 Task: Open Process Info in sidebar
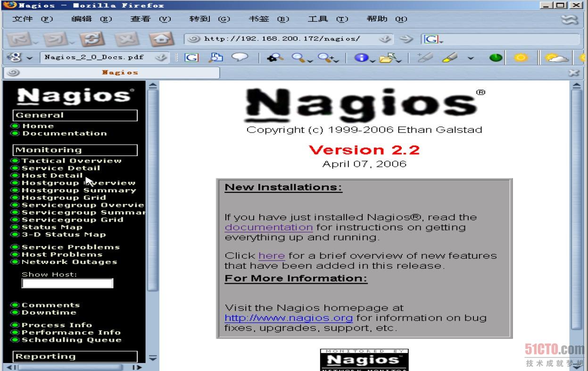pyautogui.click(x=57, y=325)
